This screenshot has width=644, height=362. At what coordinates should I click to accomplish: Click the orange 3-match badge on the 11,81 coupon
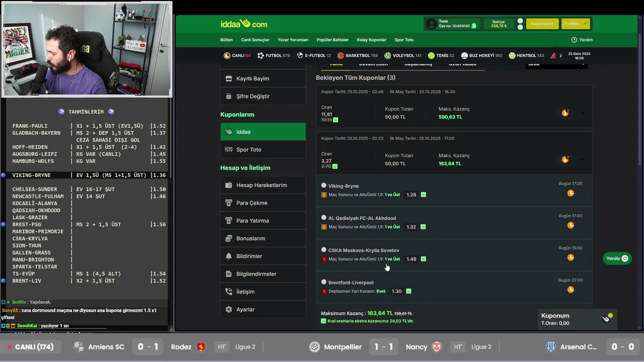tap(565, 113)
